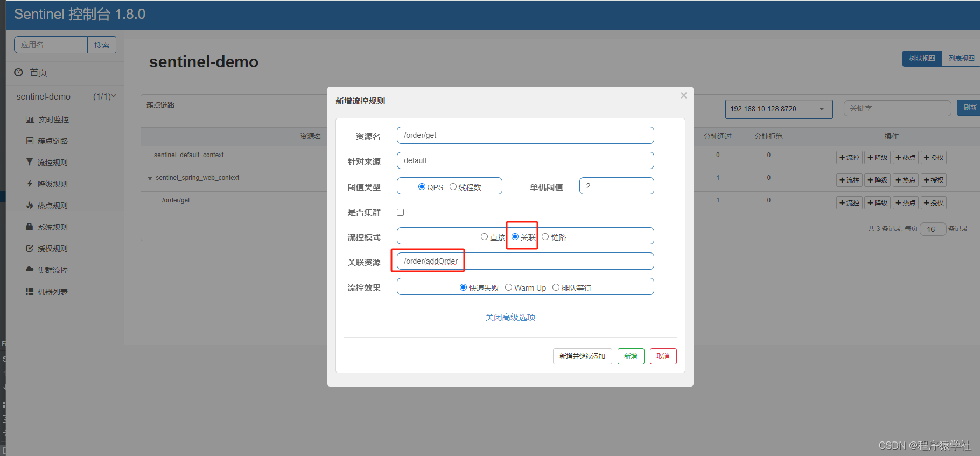980x456 pixels.
Task: Select the 流控规则 filter icon
Action: pos(30,162)
